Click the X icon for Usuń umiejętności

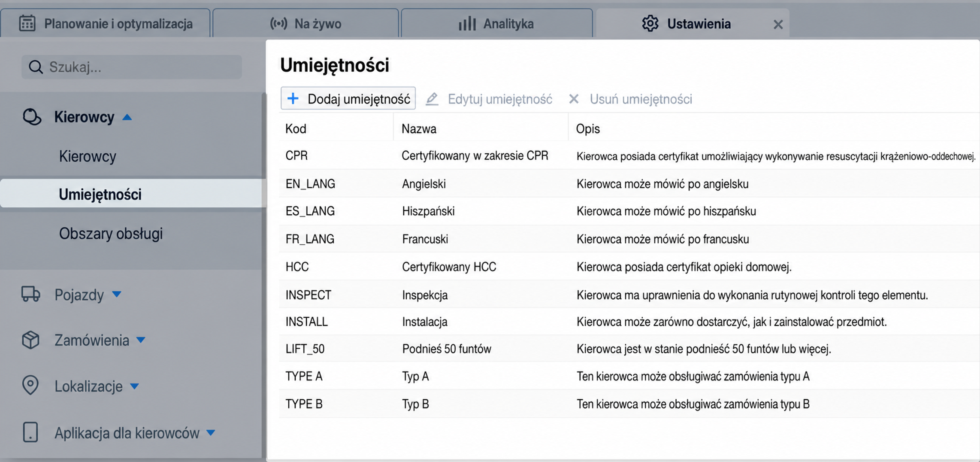click(x=574, y=99)
